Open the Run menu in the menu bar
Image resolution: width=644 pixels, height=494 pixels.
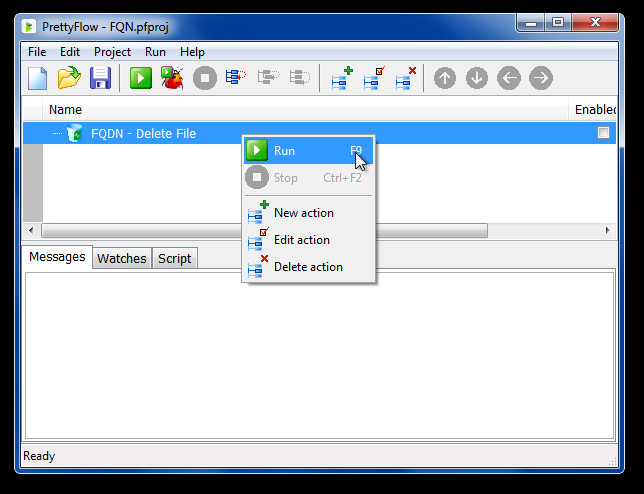pyautogui.click(x=155, y=52)
